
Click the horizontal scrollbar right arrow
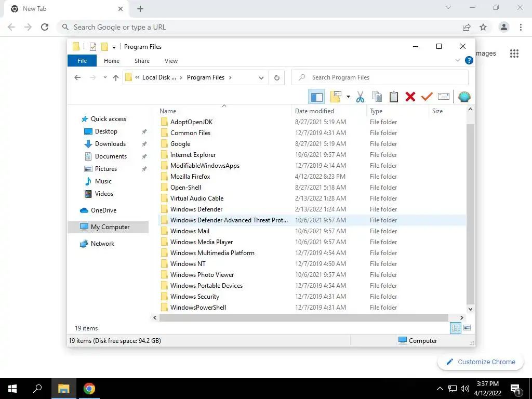tap(461, 317)
